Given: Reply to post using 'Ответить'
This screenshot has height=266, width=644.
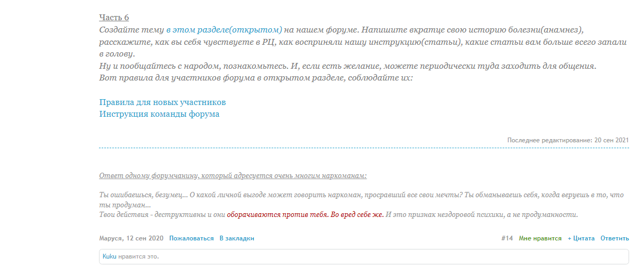Looking at the screenshot, I should tap(614, 238).
